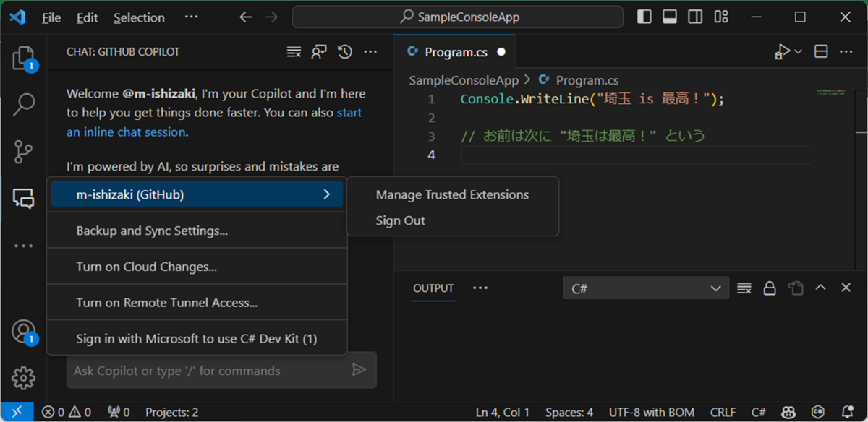Screen dimensions: 868x422
Task: Open the remote window status bar button
Action: (17, 412)
